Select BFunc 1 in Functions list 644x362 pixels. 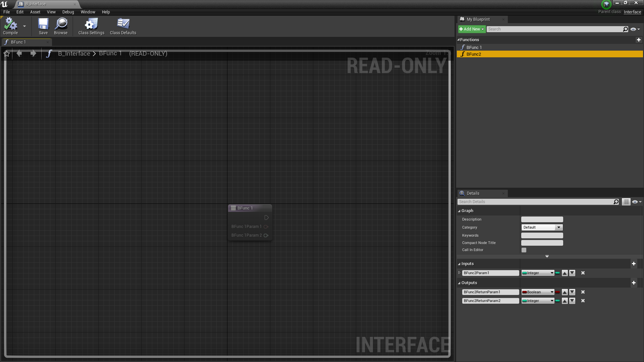(x=474, y=48)
